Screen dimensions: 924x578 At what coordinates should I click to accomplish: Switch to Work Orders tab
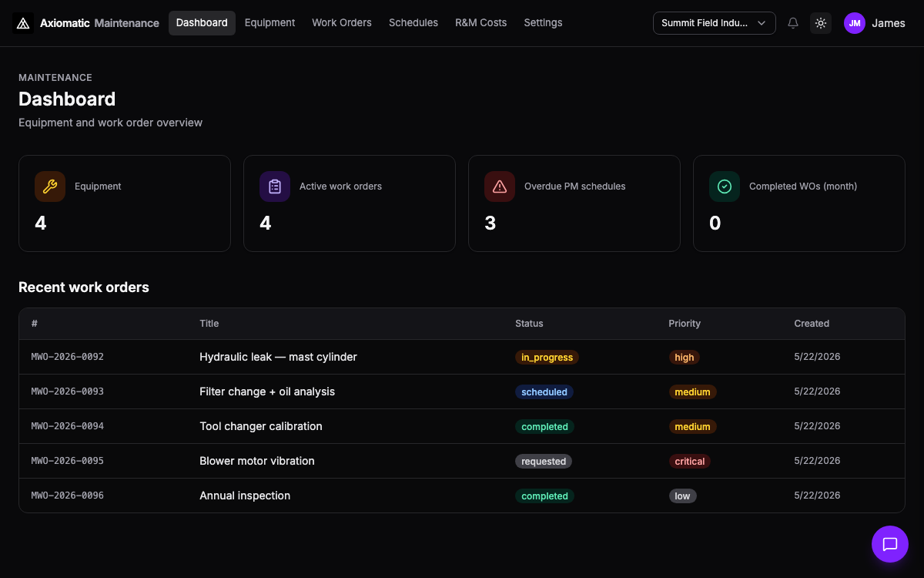click(x=342, y=23)
